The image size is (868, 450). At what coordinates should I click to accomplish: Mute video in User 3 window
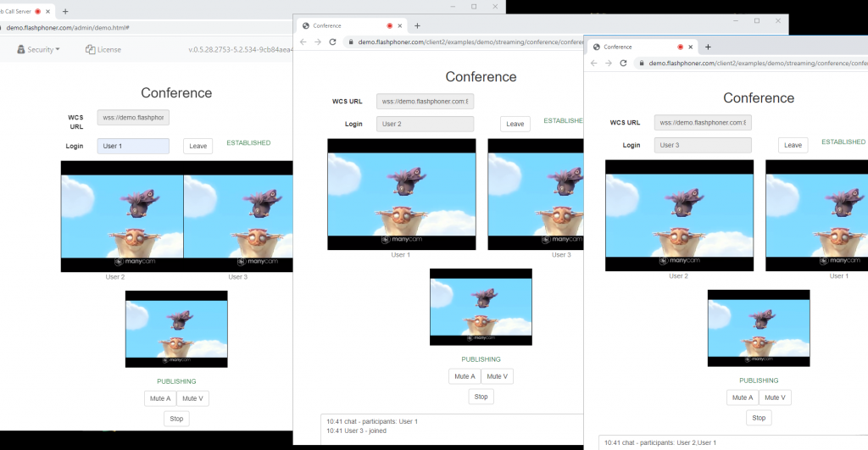tap(775, 397)
